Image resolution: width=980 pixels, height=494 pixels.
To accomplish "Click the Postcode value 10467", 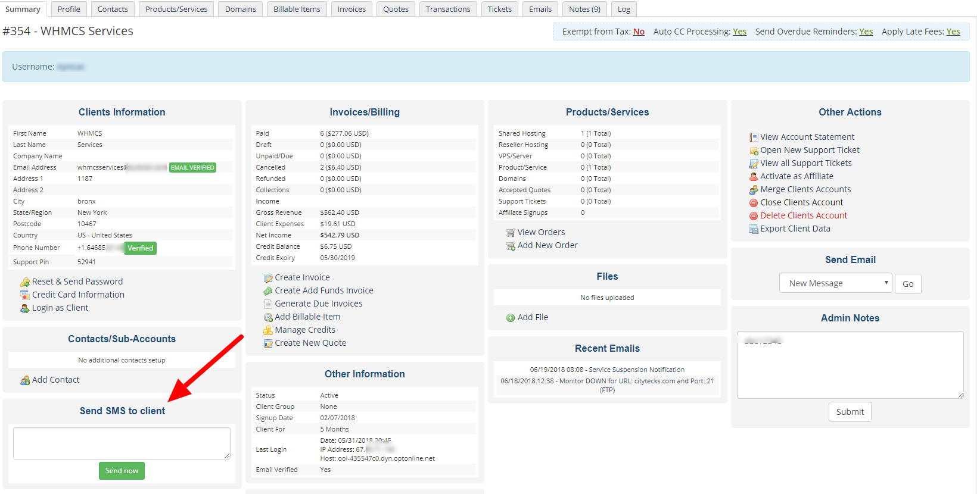I will tap(86, 224).
